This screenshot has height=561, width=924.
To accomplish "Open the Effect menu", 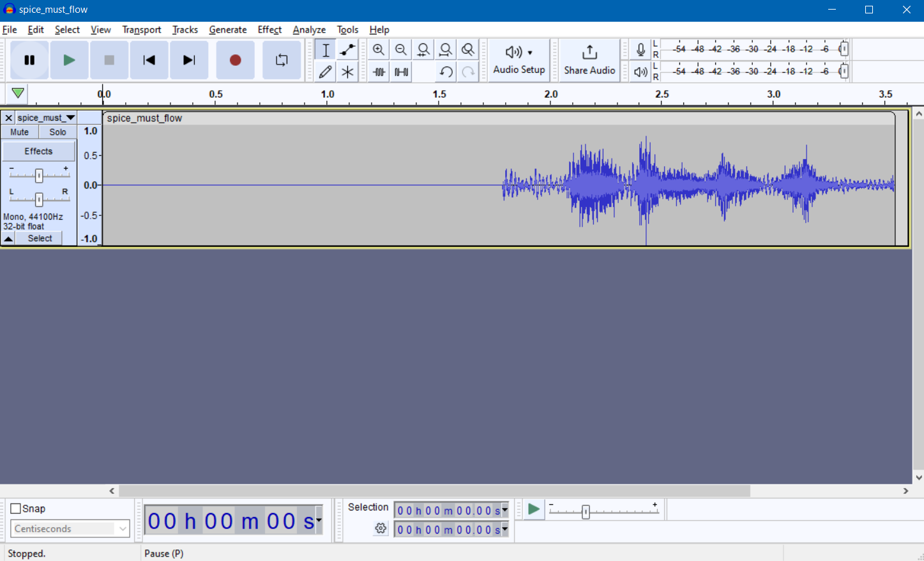I will 269,29.
